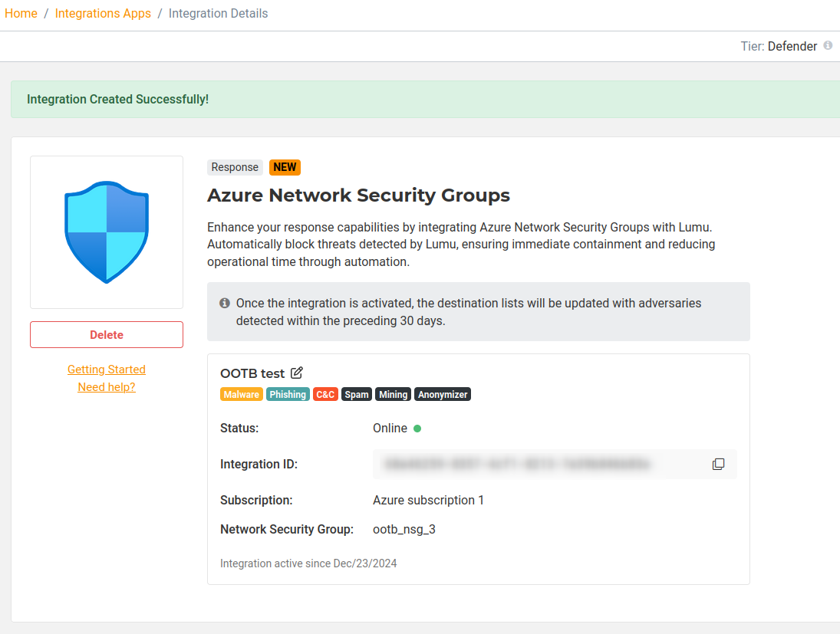The image size is (840, 634).
Task: Navigate to Integrations Apps breadcrumb
Action: [x=103, y=14]
